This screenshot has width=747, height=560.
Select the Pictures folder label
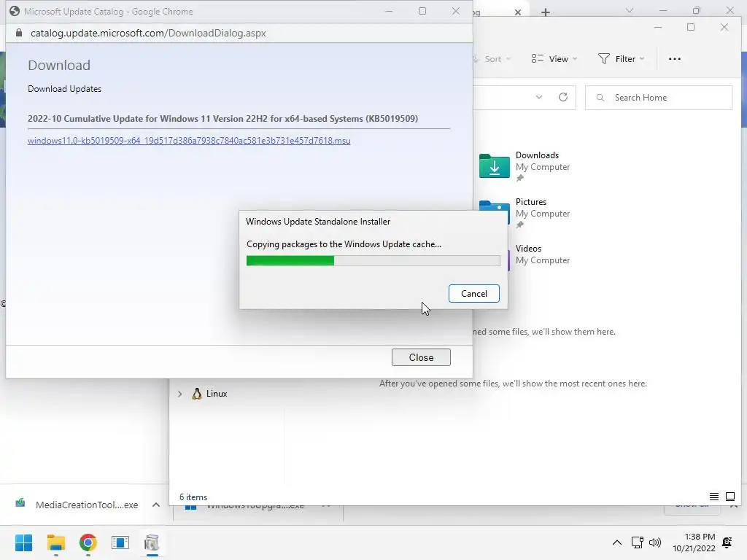coord(531,202)
